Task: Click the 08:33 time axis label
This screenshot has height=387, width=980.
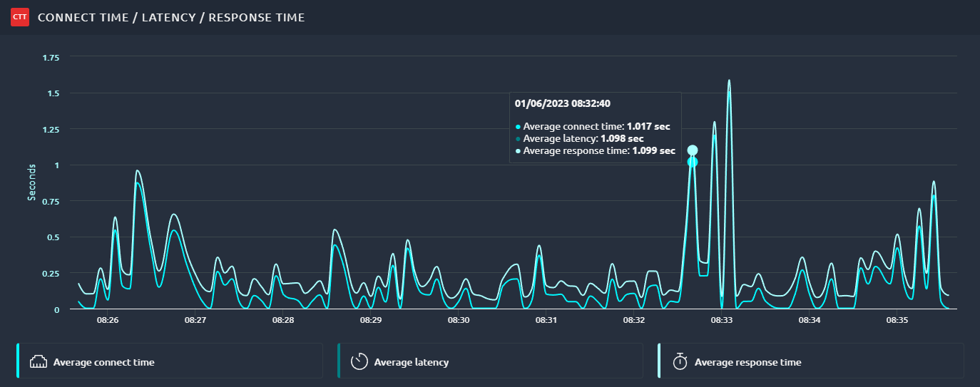Action: [x=722, y=321]
